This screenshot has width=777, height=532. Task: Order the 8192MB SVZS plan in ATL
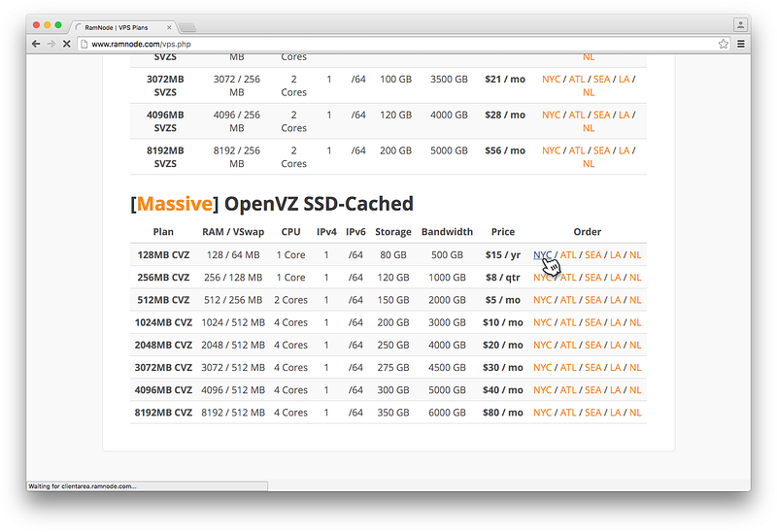[577, 150]
